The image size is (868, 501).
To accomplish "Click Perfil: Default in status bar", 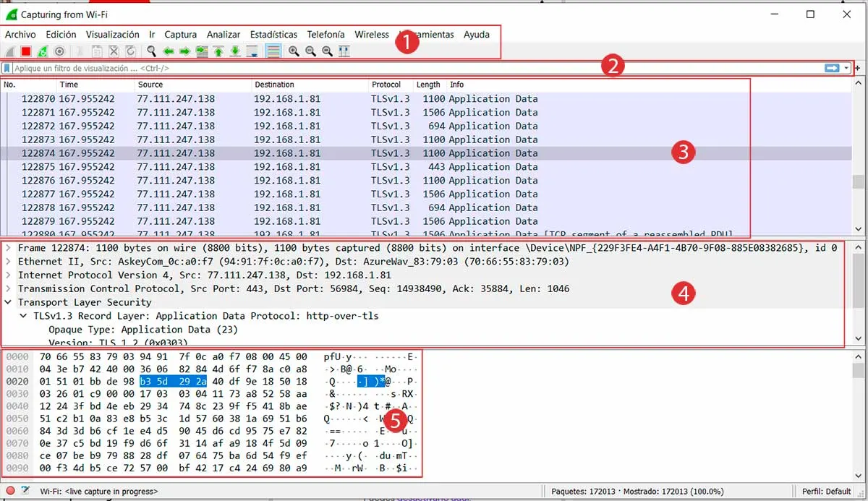I will pos(826,492).
